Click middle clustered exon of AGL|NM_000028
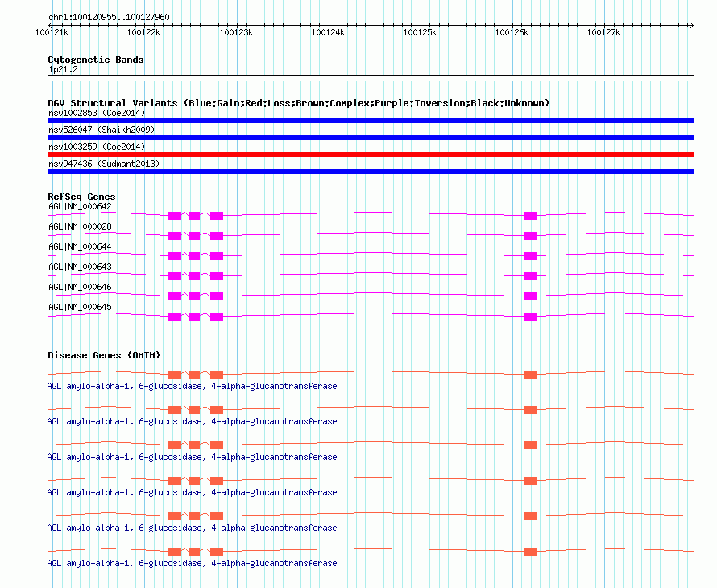The height and width of the screenshot is (588, 717). pyautogui.click(x=194, y=236)
